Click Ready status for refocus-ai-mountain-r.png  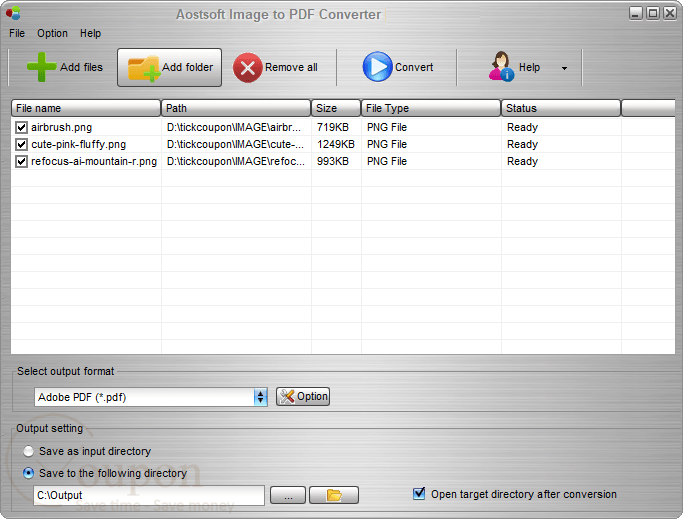[x=522, y=161]
